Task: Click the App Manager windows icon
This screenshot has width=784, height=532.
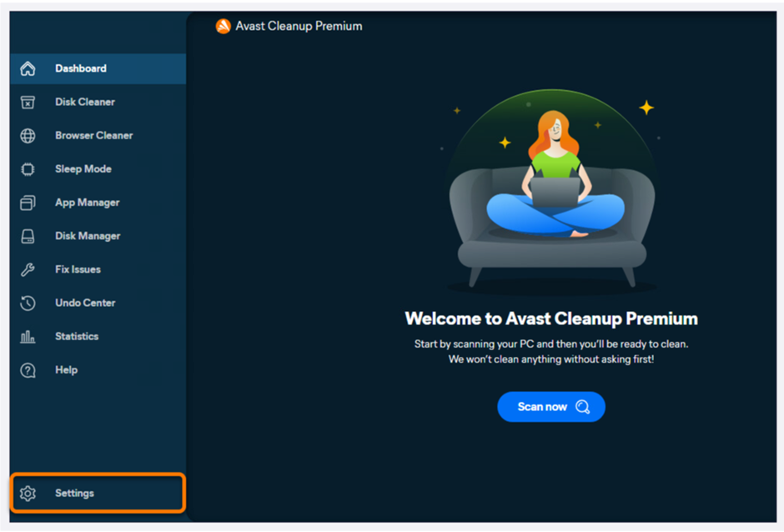Action: [28, 203]
